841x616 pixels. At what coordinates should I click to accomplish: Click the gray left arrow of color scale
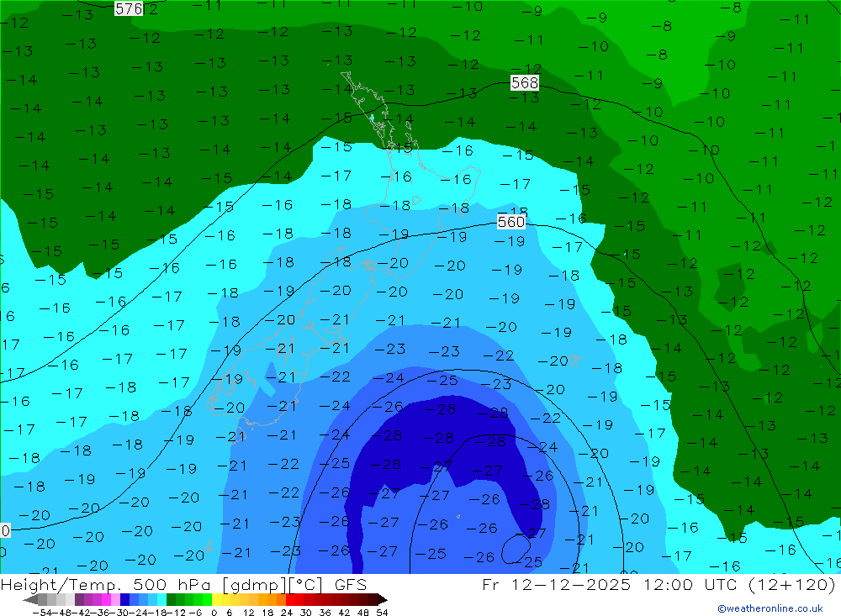(30, 600)
